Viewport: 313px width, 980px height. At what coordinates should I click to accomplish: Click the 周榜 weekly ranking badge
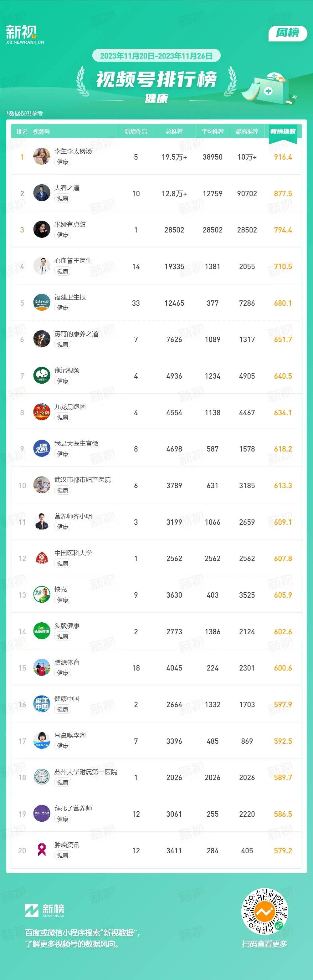(287, 33)
